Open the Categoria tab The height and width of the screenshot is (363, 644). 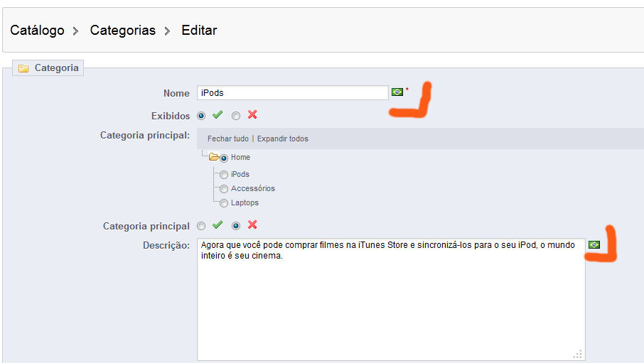pos(48,67)
